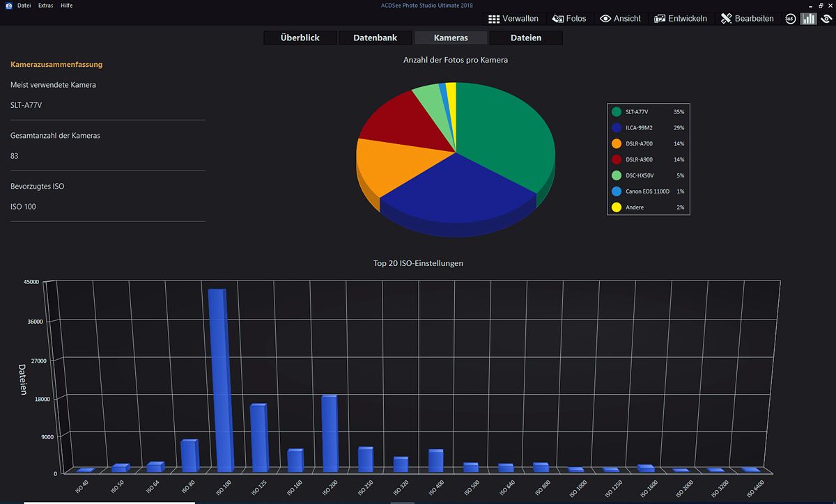Open the Datei menu
This screenshot has width=836, height=504.
coord(24,6)
